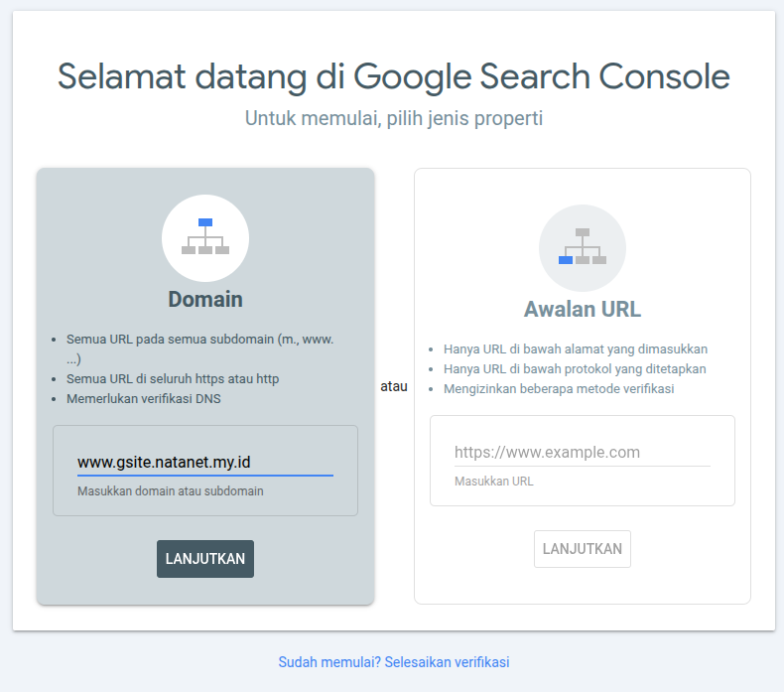
Task: Select the Domain property type heading
Action: point(205,299)
